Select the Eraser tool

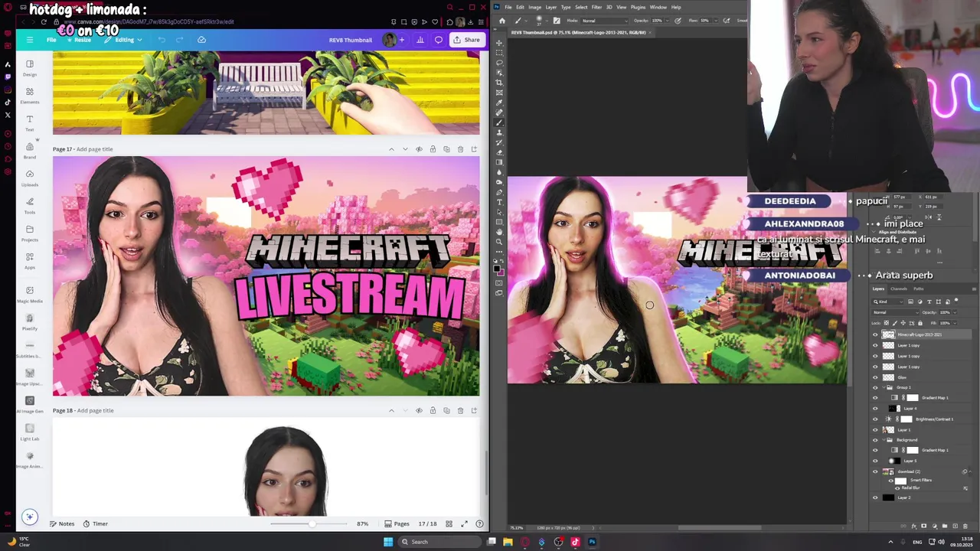coord(500,152)
